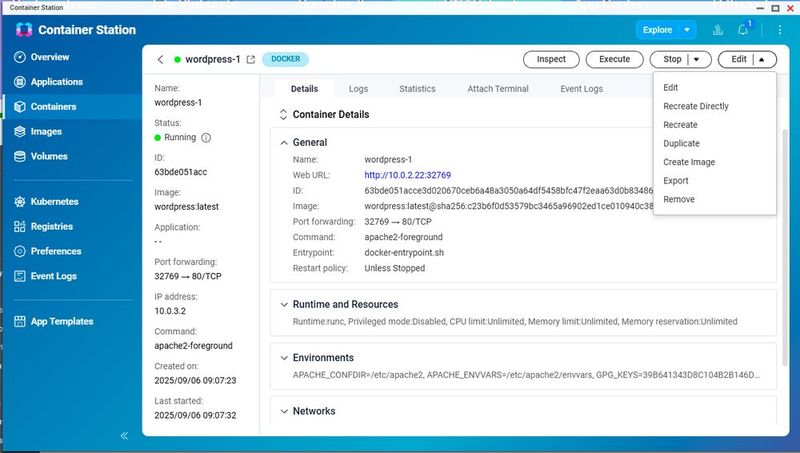Click the Execute button
The width and height of the screenshot is (800, 453).
click(x=614, y=60)
